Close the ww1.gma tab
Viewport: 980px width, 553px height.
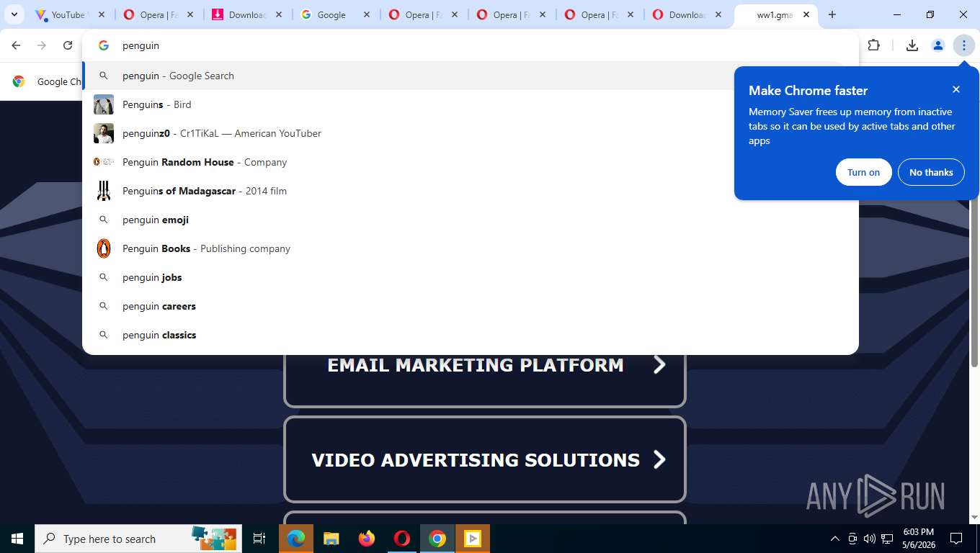(806, 14)
